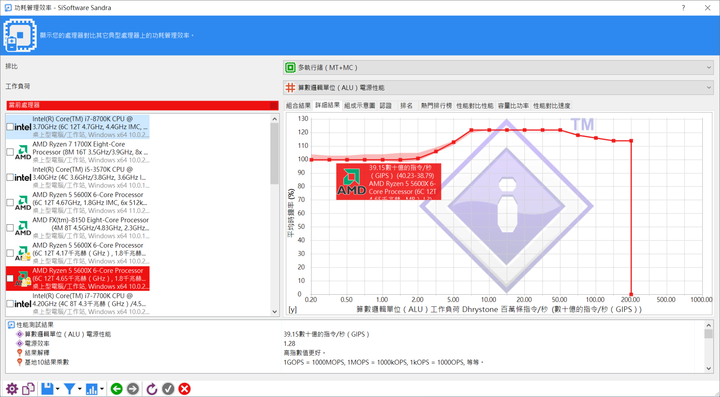This screenshot has width=720, height=397.
Task: Click the blue save floppy disk icon
Action: pos(47,389)
